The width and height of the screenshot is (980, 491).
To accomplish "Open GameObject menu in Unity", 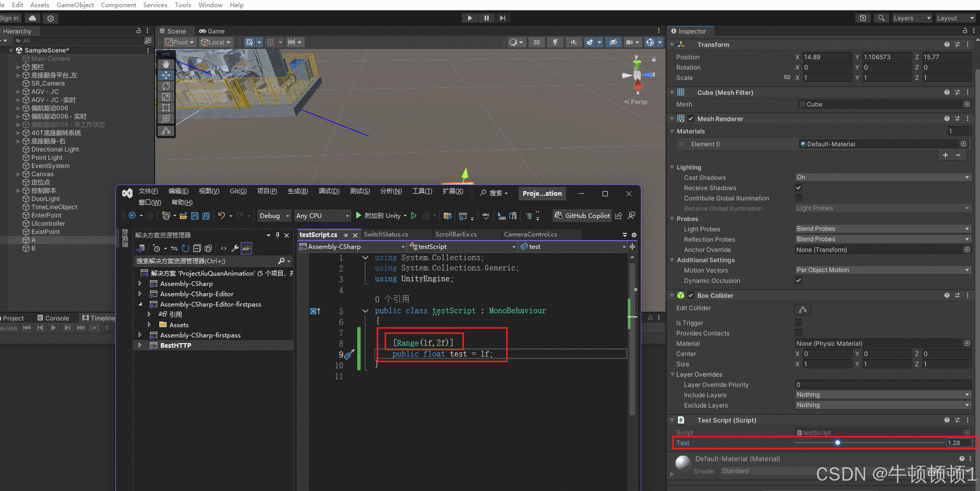I will (x=75, y=5).
